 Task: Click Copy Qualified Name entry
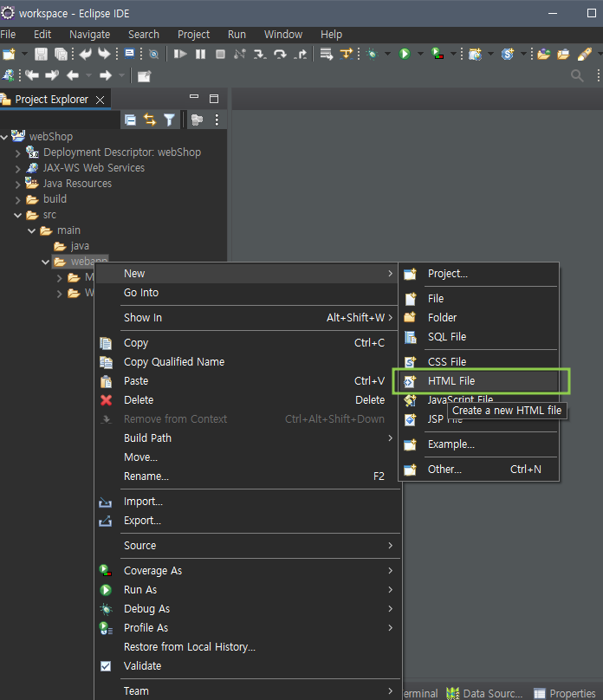(x=247, y=362)
